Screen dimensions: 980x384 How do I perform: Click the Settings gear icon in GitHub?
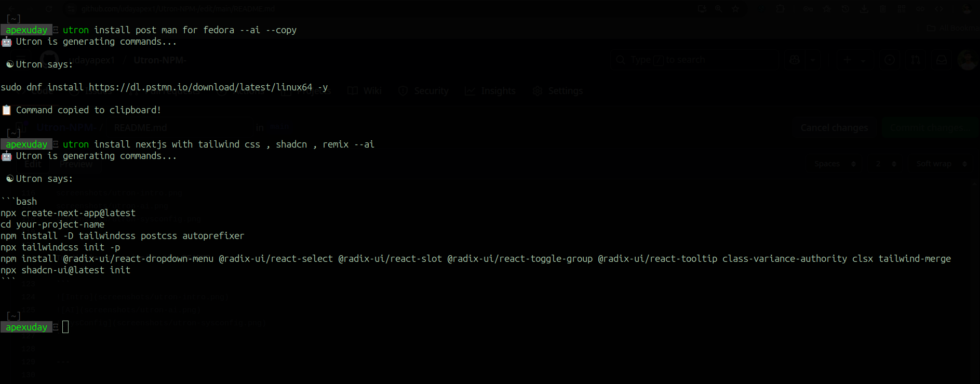[538, 91]
